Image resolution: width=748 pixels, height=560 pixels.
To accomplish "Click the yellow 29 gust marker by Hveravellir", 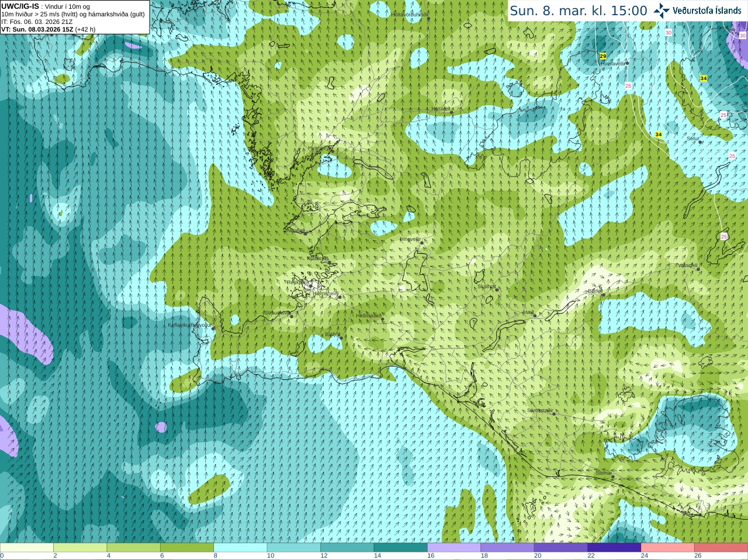I will pyautogui.click(x=603, y=56).
